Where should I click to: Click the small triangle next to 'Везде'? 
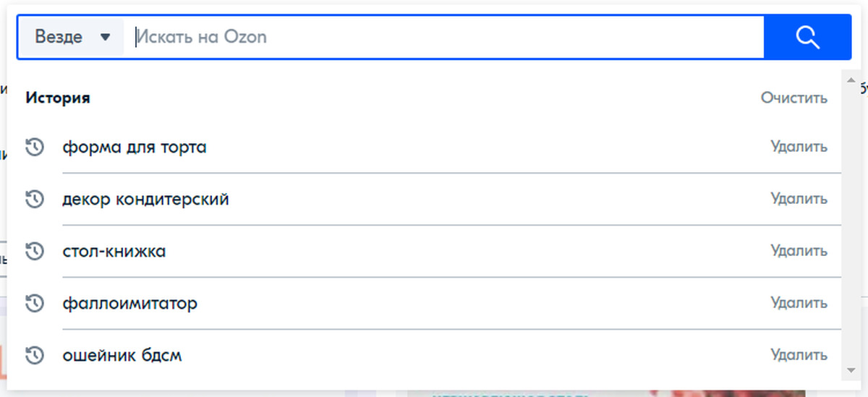pyautogui.click(x=105, y=37)
